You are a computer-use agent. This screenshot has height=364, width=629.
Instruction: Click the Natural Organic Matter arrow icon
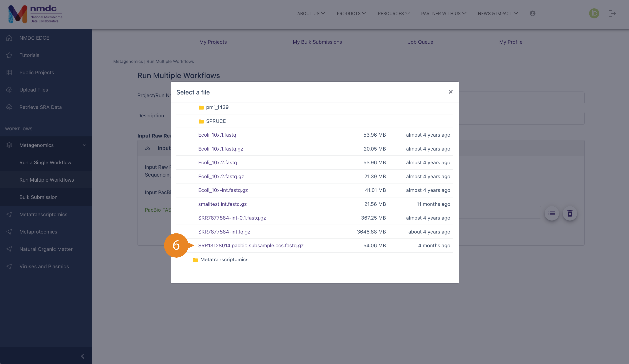click(x=9, y=249)
